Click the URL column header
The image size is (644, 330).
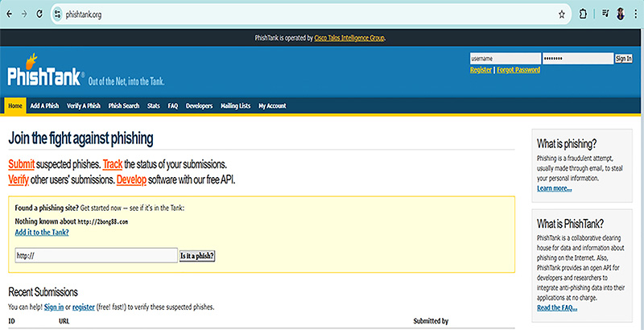coord(64,321)
